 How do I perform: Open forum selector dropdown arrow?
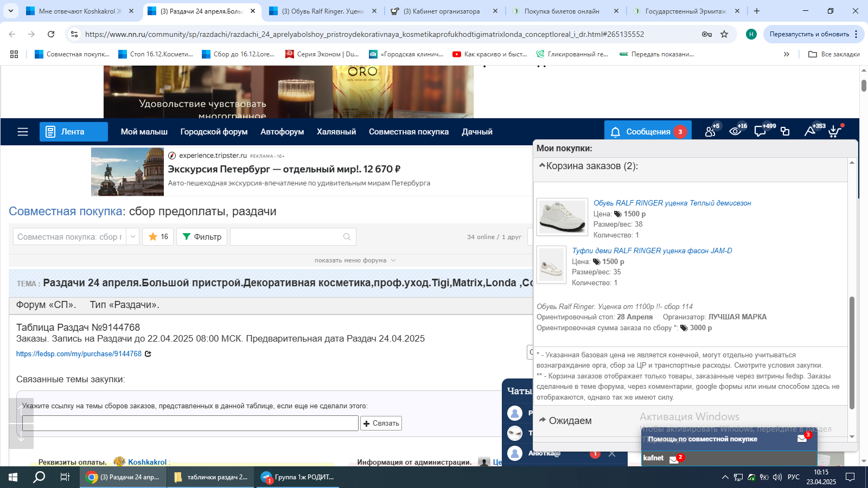133,236
